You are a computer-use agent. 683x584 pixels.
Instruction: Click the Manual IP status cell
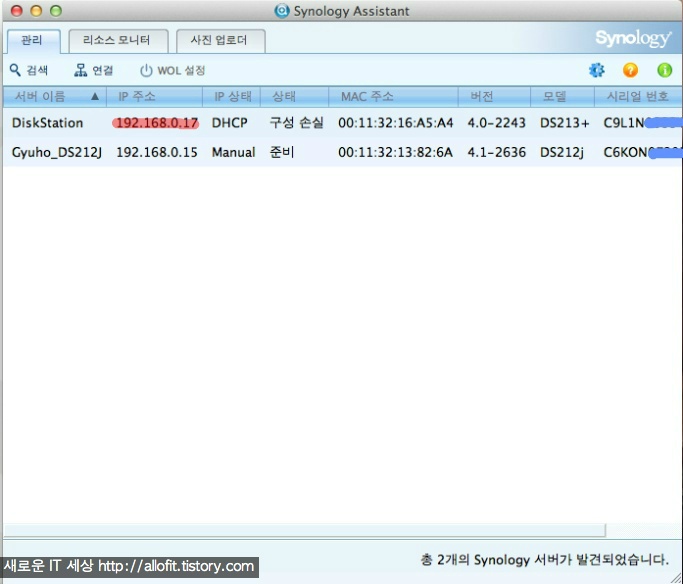[x=233, y=152]
